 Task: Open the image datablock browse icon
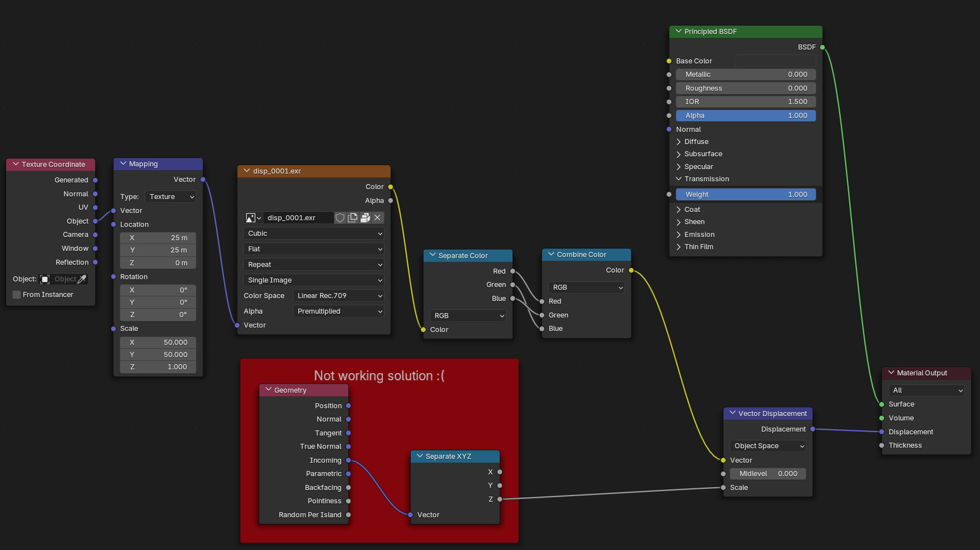[253, 218]
